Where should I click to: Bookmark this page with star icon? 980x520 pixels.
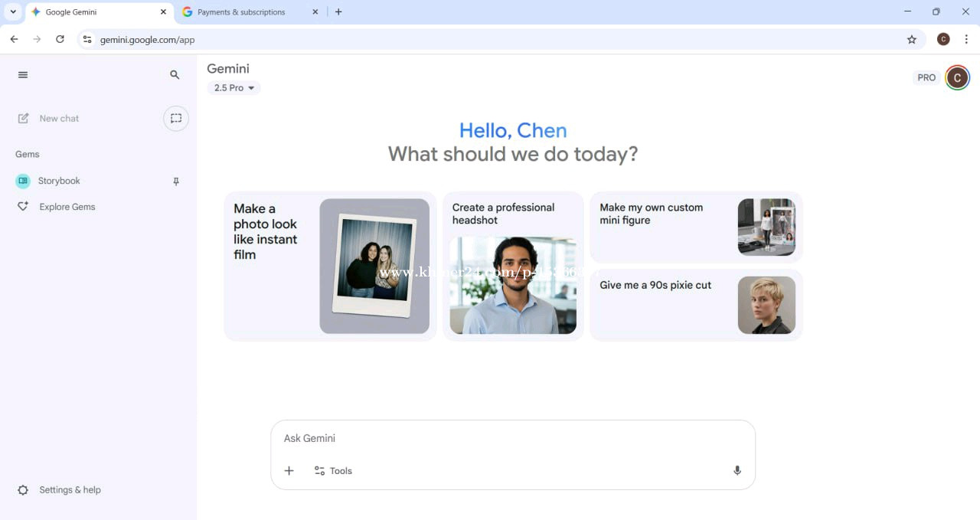[911, 40]
